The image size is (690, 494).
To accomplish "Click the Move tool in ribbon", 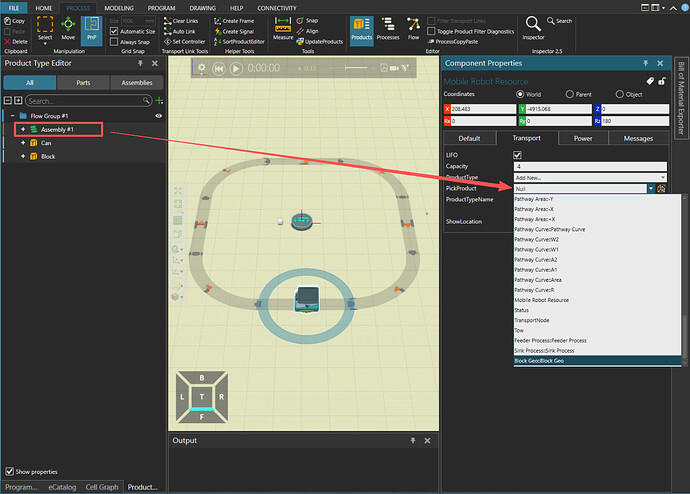I will (x=68, y=28).
